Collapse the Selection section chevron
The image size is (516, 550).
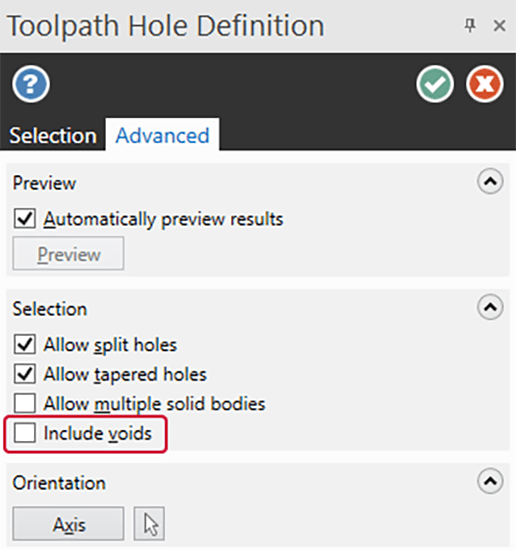pyautogui.click(x=490, y=307)
